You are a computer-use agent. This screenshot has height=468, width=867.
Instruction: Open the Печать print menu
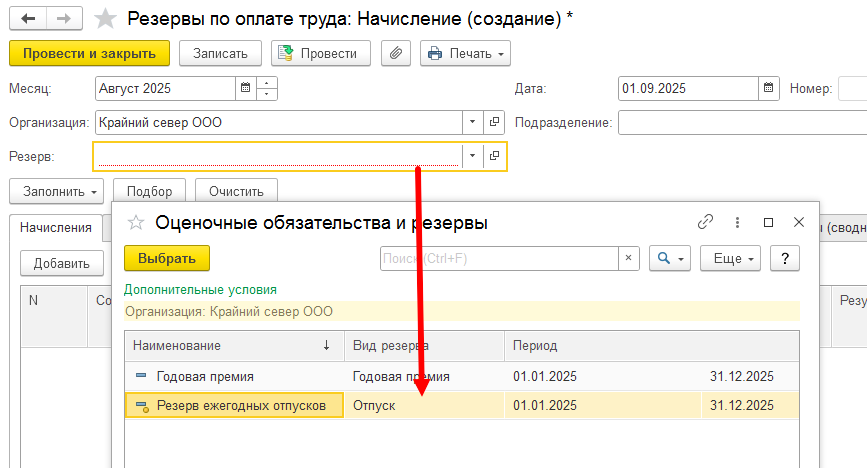click(x=466, y=54)
